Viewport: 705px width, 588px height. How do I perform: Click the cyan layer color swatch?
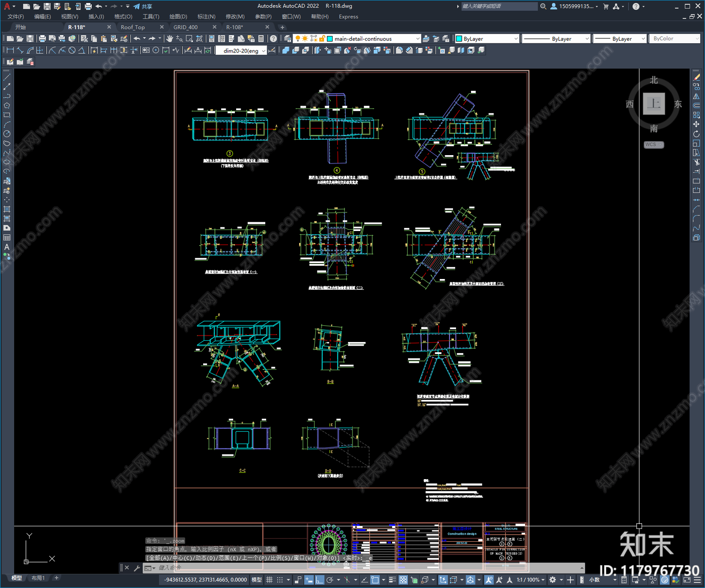(330, 39)
